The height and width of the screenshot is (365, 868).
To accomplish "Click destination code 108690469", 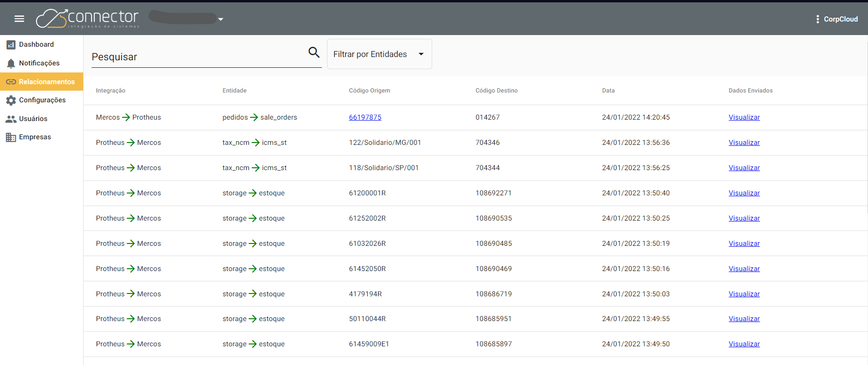I will pos(494,269).
